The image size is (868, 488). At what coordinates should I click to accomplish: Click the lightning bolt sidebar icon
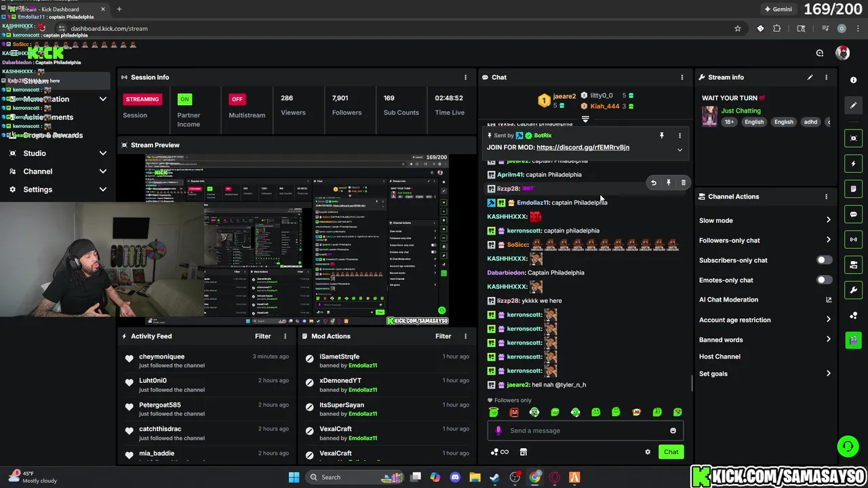point(854,163)
